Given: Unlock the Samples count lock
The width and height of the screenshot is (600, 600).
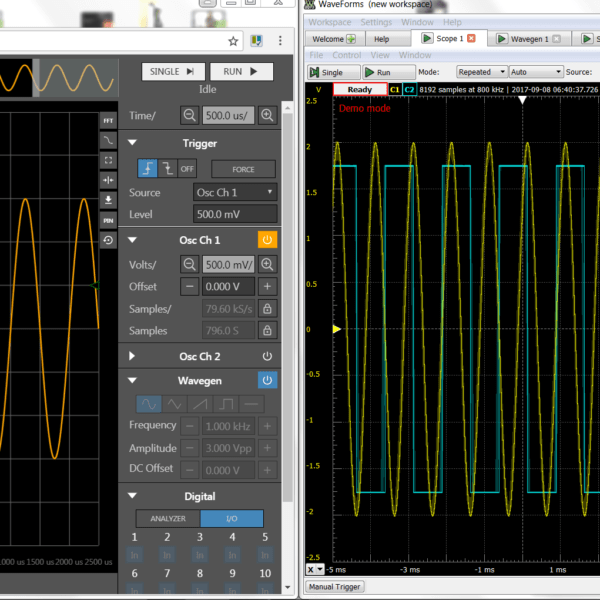Looking at the screenshot, I should 267,330.
